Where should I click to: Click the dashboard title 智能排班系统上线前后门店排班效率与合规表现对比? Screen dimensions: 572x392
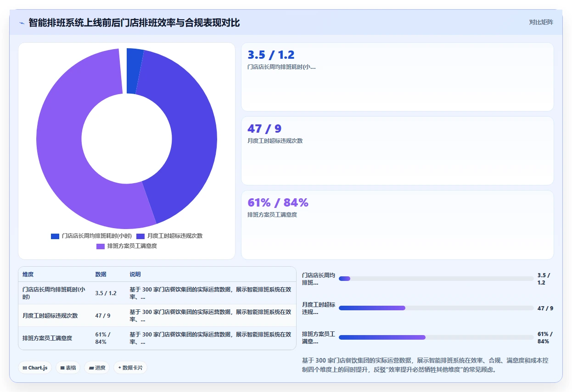coord(134,22)
